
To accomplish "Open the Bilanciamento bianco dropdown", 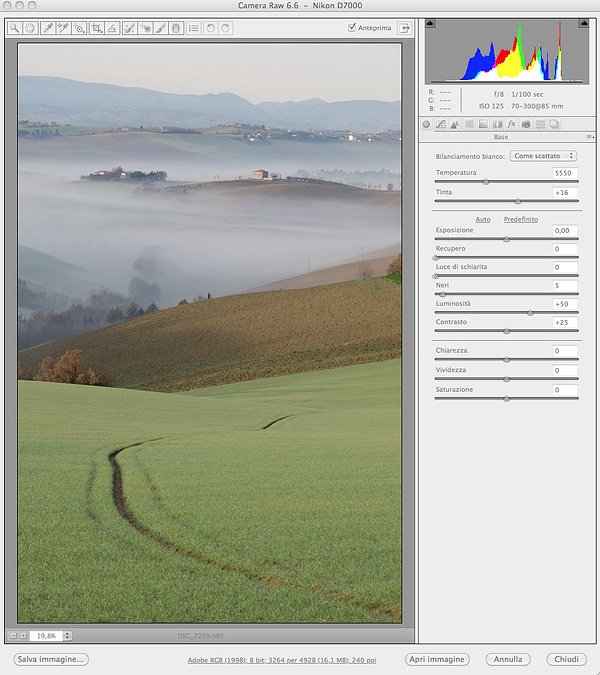I will [x=543, y=156].
